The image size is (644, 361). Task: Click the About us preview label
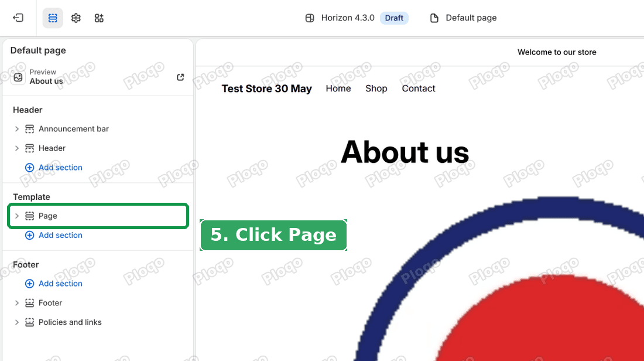point(46,81)
